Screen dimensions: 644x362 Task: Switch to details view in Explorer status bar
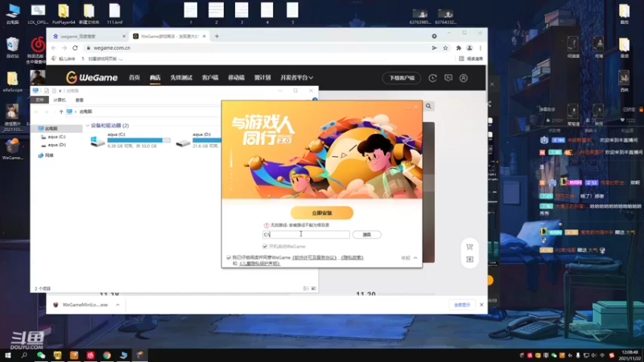306,289
